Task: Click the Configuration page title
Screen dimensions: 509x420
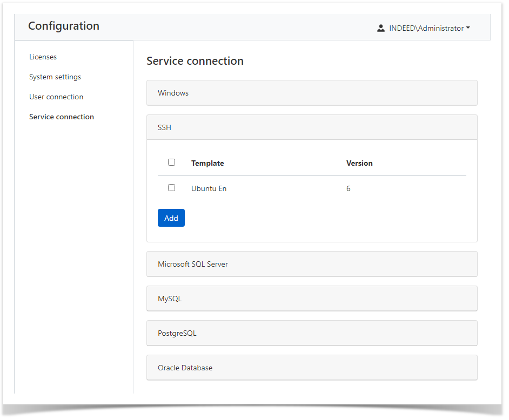Action: [x=64, y=26]
